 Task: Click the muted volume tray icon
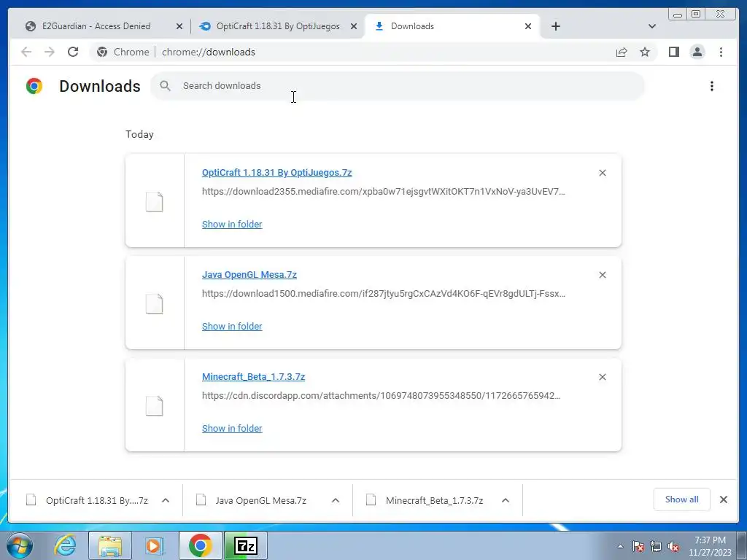673,546
